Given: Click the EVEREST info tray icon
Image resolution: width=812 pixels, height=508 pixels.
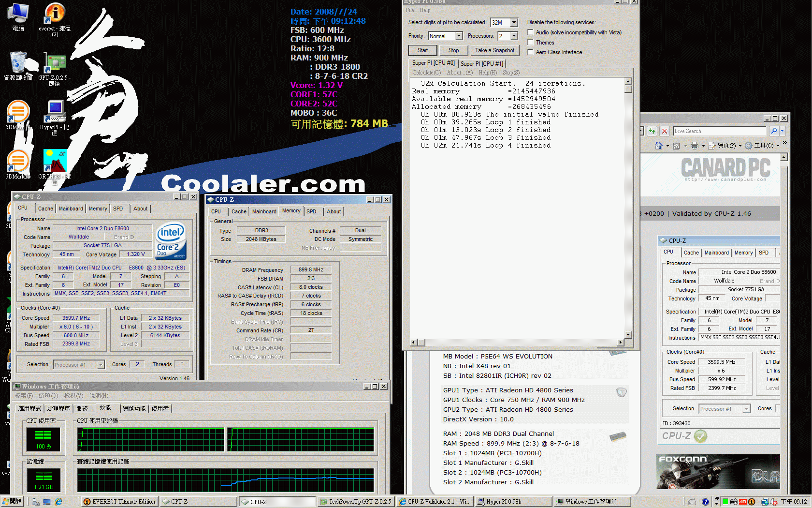Looking at the screenshot, I should point(752,502).
